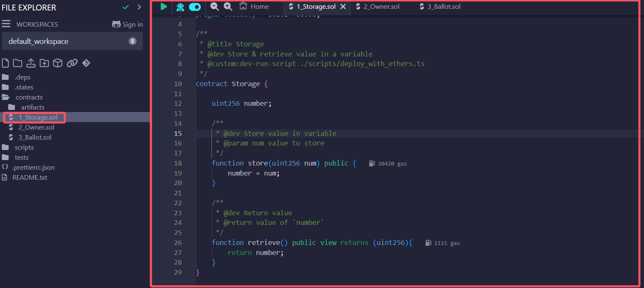
Task: Switch to the 3_Ballot.sol editor tab
Action: (440, 7)
